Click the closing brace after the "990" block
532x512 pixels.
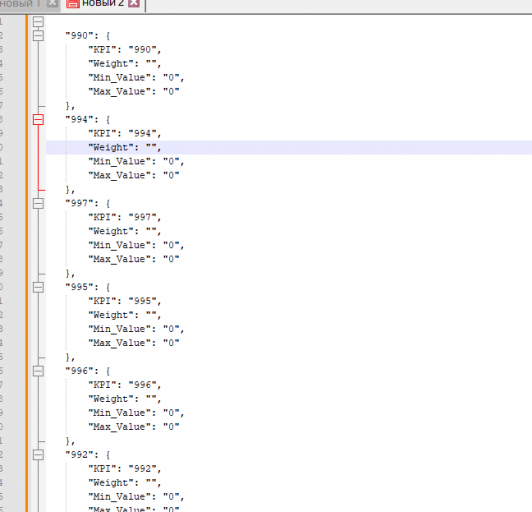point(70,106)
